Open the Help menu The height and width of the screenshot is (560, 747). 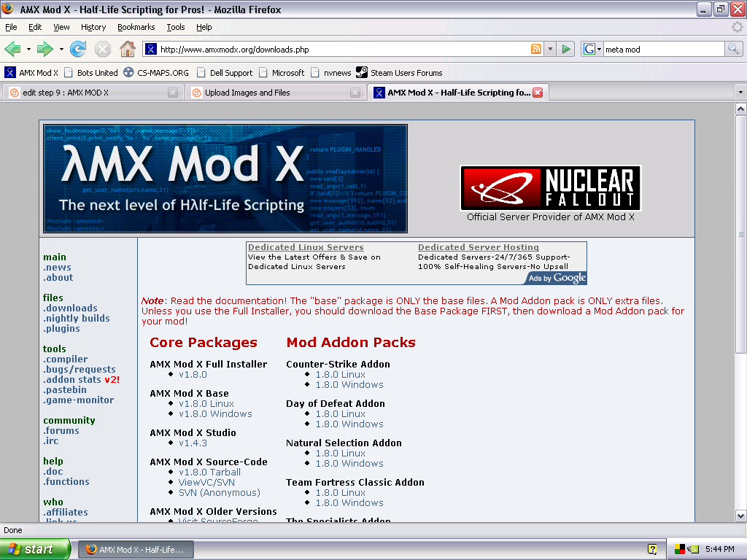[204, 27]
